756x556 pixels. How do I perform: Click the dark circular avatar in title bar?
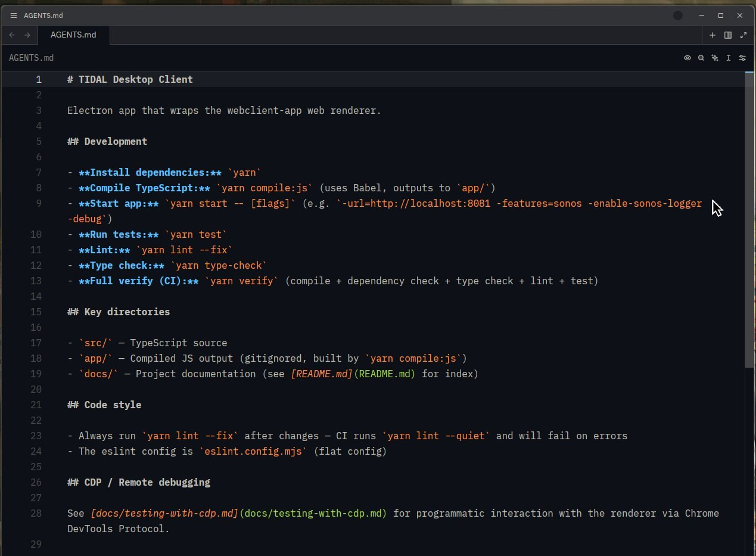(677, 15)
